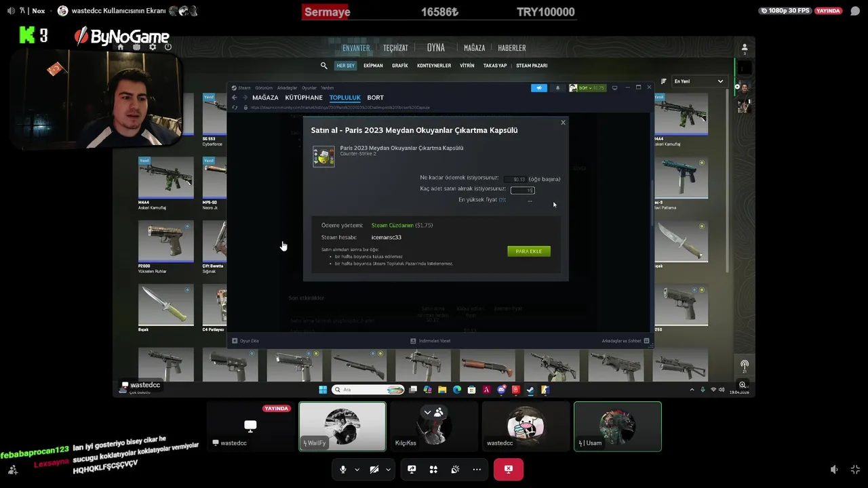Click the Windows Start button
This screenshot has width=868, height=488.
click(323, 390)
